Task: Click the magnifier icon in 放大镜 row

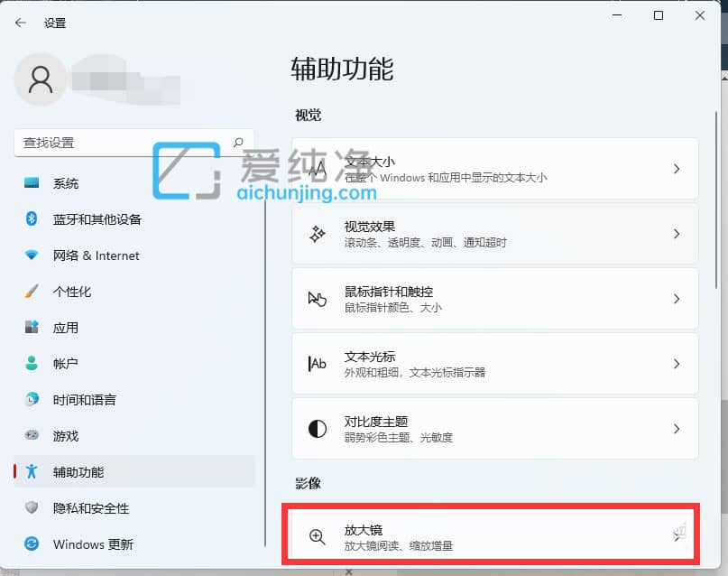Action: click(x=318, y=537)
